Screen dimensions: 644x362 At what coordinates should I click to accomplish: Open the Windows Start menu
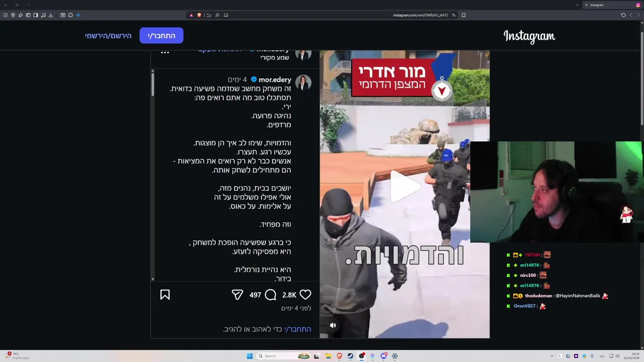pos(250,356)
